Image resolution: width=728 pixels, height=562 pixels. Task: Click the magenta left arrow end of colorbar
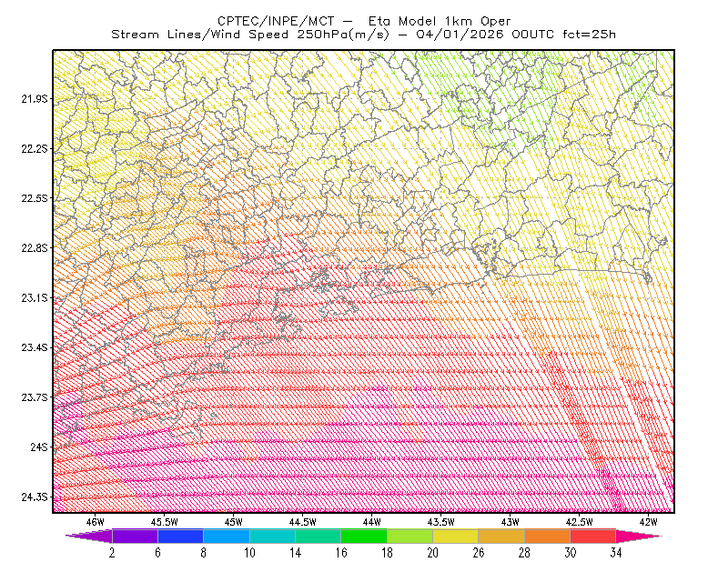(x=89, y=536)
